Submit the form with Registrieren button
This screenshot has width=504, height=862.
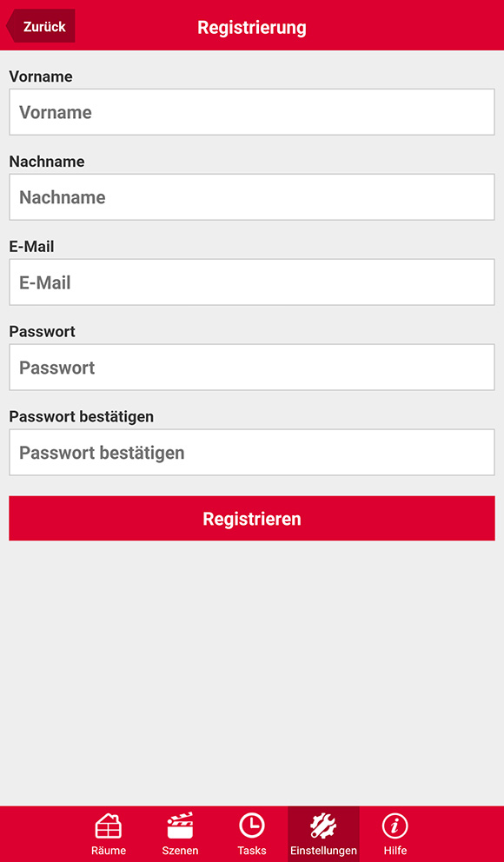[252, 519]
